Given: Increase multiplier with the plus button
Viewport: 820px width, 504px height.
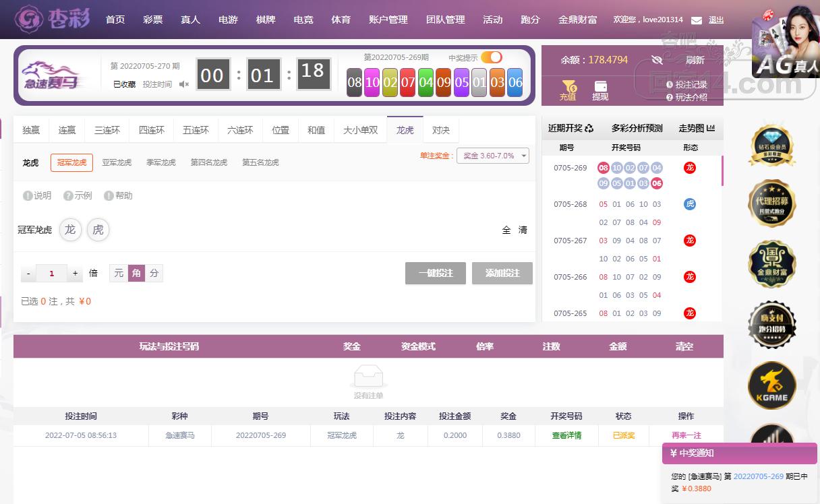Looking at the screenshot, I should point(76,274).
